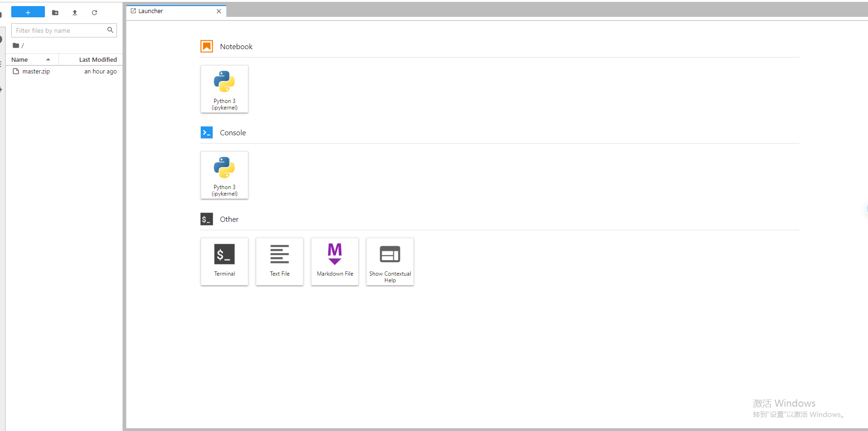Close the Launcher tab
This screenshot has height=431, width=868.
219,11
